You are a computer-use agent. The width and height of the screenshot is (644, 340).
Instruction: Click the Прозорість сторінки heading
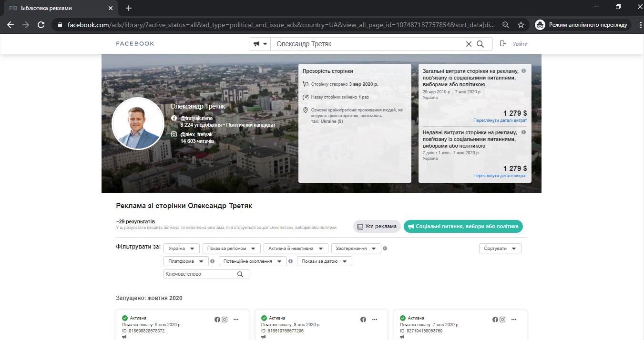pos(328,71)
